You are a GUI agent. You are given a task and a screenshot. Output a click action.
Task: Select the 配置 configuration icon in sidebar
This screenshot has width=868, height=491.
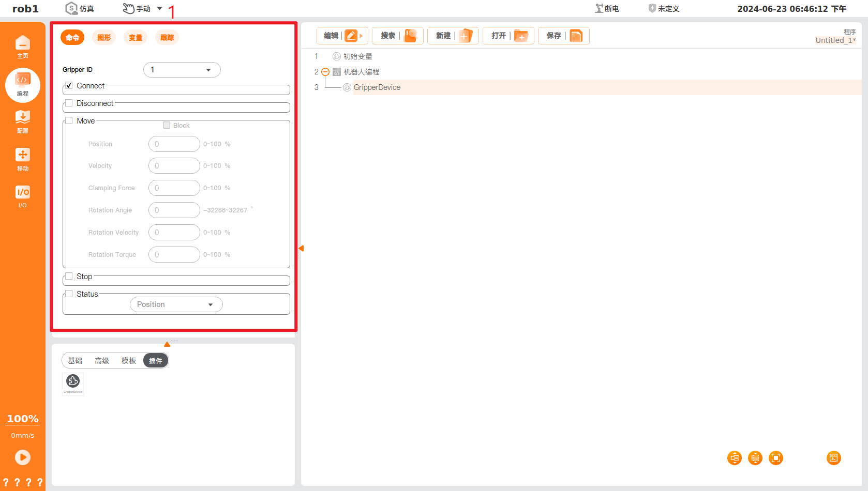(22, 121)
